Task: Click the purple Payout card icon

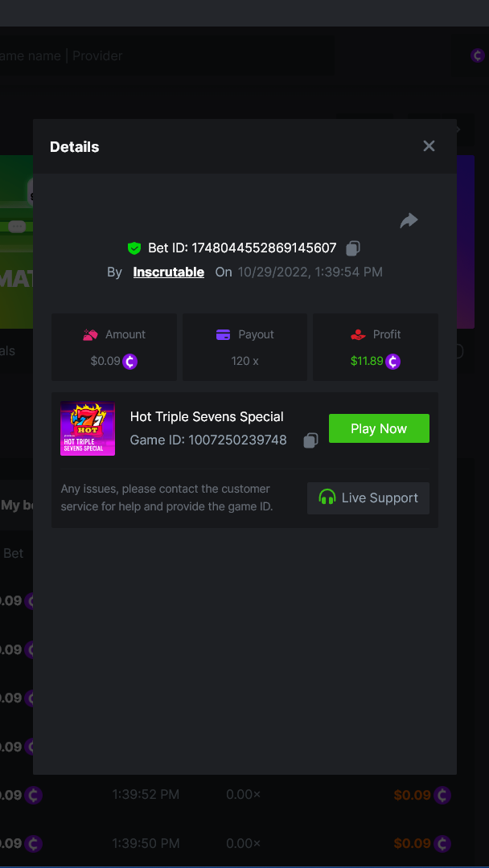Action: [x=223, y=334]
